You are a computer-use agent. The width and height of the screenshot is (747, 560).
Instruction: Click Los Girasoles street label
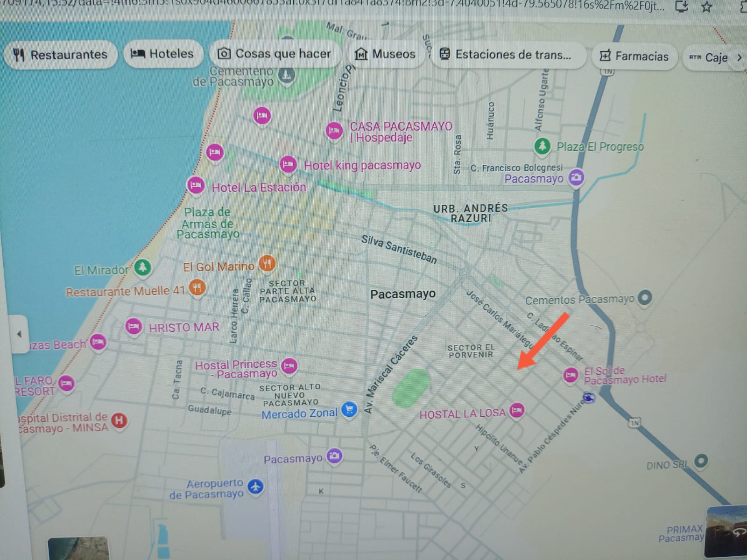431,470
